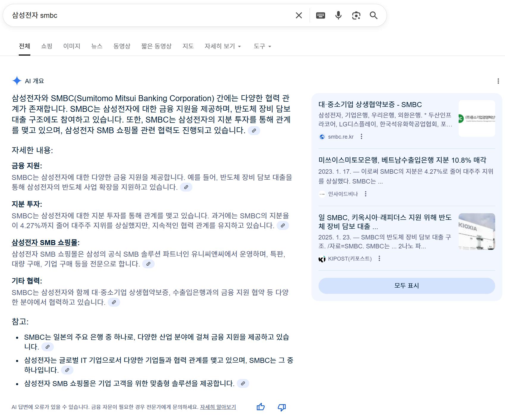
Task: Click the 인사이드비나 source name text
Action: point(343,194)
